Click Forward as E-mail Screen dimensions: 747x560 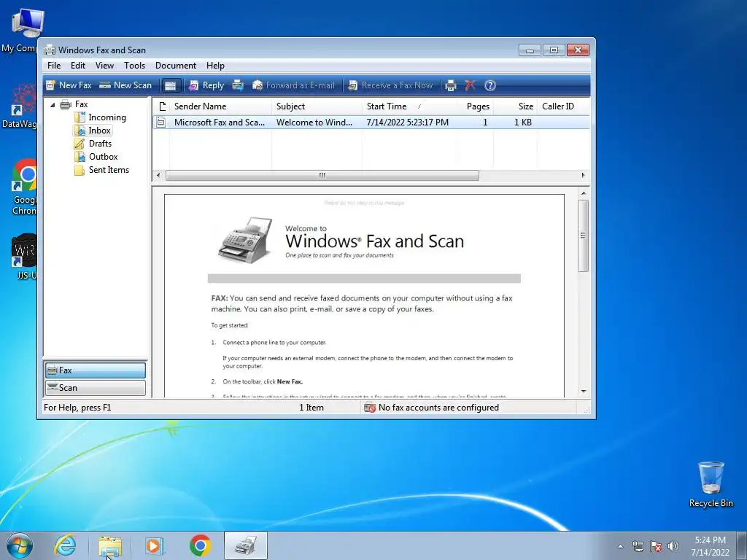pos(293,85)
